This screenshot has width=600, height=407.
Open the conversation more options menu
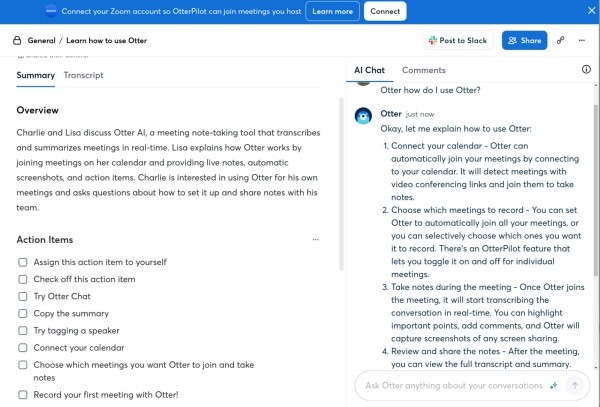click(x=583, y=41)
